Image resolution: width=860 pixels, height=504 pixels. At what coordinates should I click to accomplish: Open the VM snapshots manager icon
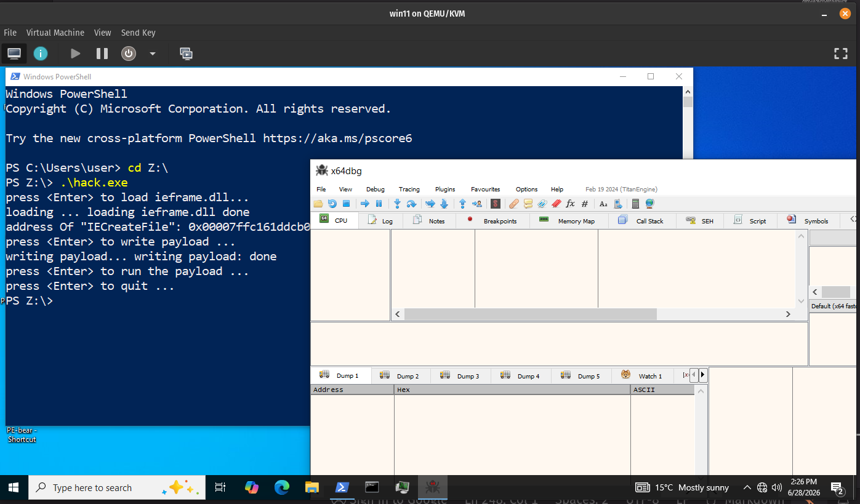click(186, 54)
